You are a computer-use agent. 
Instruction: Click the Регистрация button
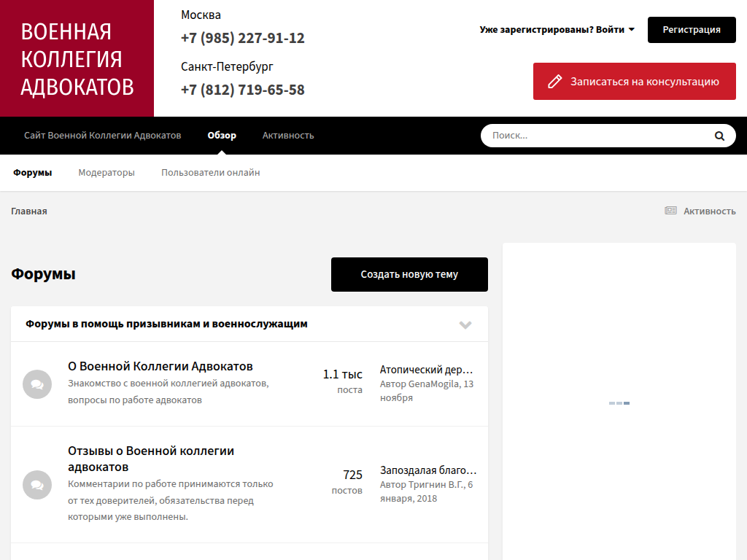click(691, 30)
